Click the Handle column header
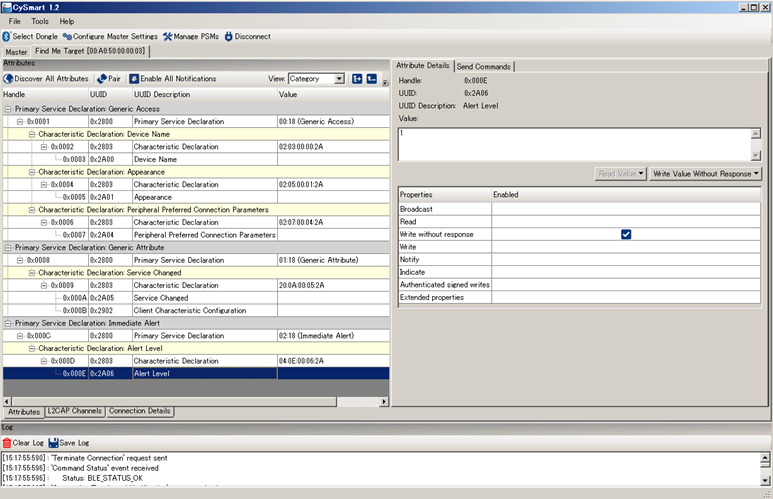Viewport: 773px width, 499px height. click(x=45, y=94)
